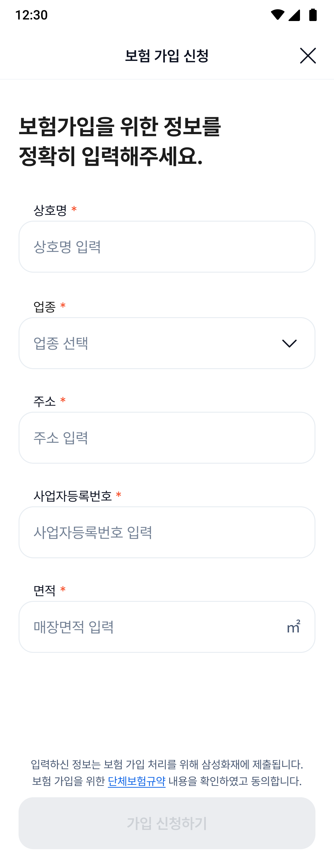Tap the Wi-Fi status icon

[x=277, y=15]
